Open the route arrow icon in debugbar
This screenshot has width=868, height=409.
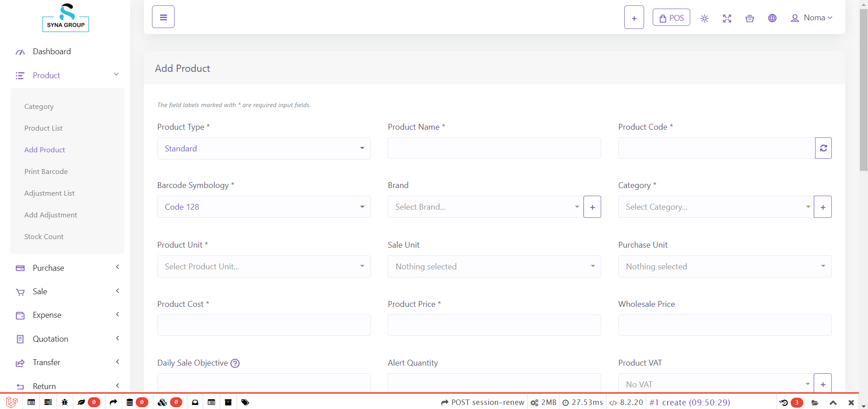[113, 402]
